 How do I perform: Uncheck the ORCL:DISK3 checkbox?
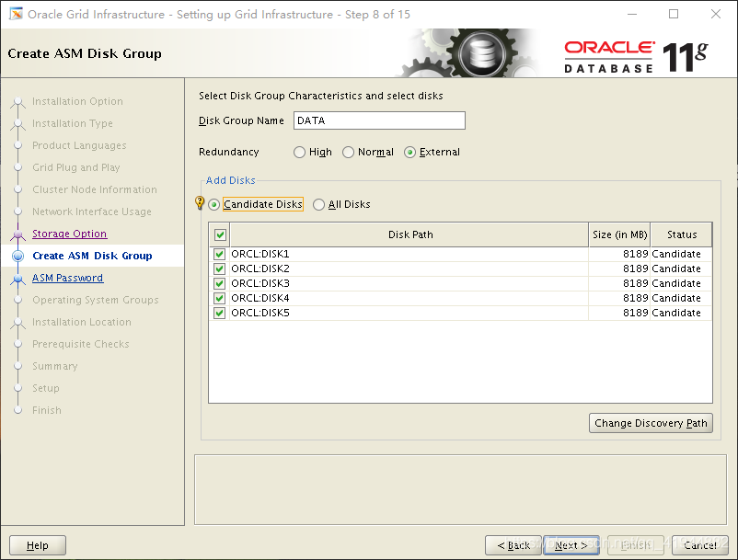point(219,283)
